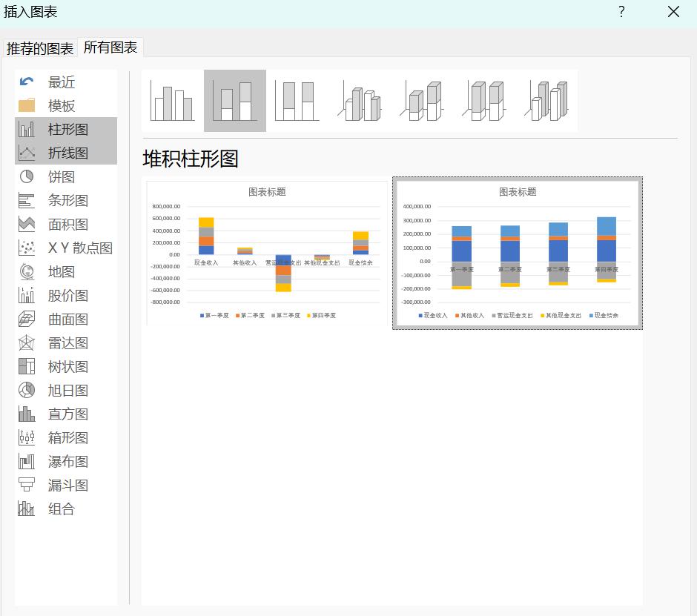
Task: Select the 地图 map chart category
Action: [x=66, y=271]
